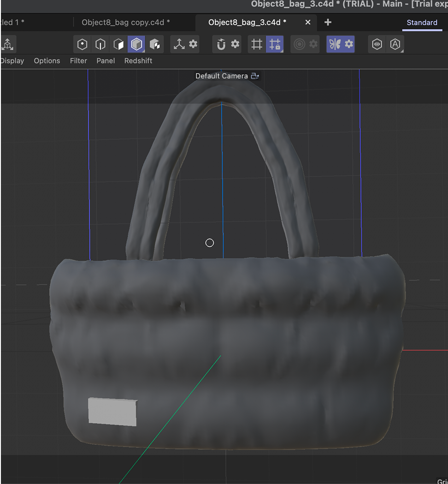Create a new tab with the plus button
Screen dimensions: 448x484
[327, 22]
